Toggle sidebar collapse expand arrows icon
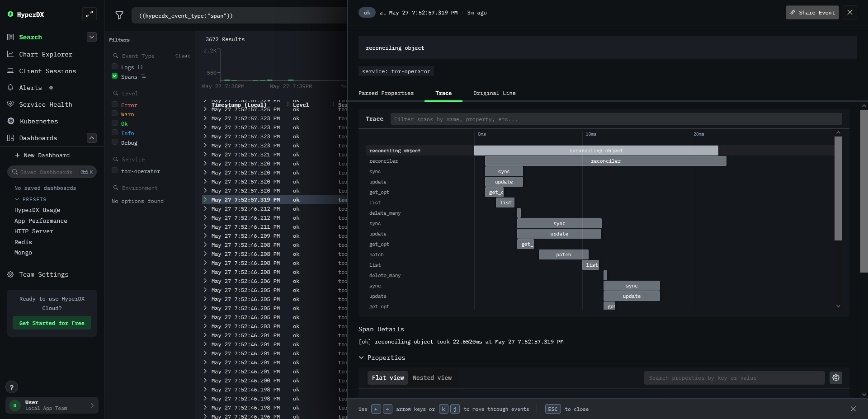The width and height of the screenshot is (868, 419). [x=90, y=14]
